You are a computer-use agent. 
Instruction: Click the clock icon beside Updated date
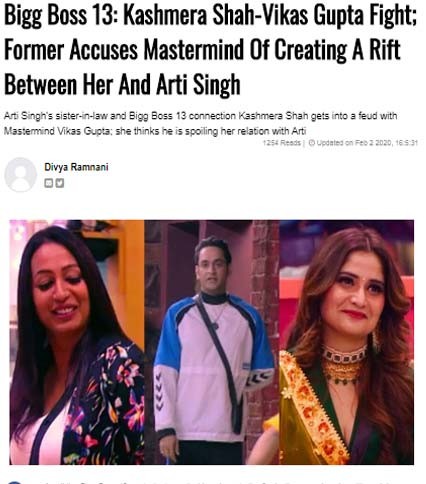tap(312, 143)
